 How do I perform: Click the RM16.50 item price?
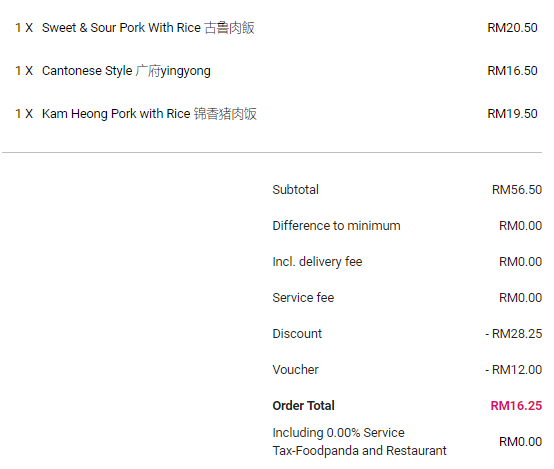(x=512, y=71)
